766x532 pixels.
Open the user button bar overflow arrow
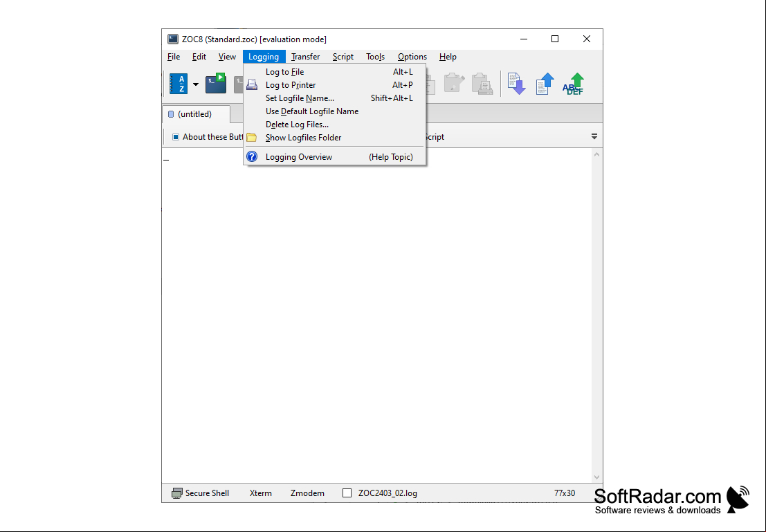pyautogui.click(x=594, y=137)
